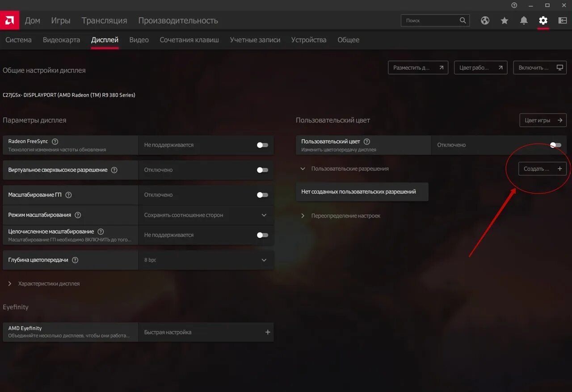572x392 pixels.
Task: Show help for Масштабирование ГП
Action: pyautogui.click(x=68, y=195)
